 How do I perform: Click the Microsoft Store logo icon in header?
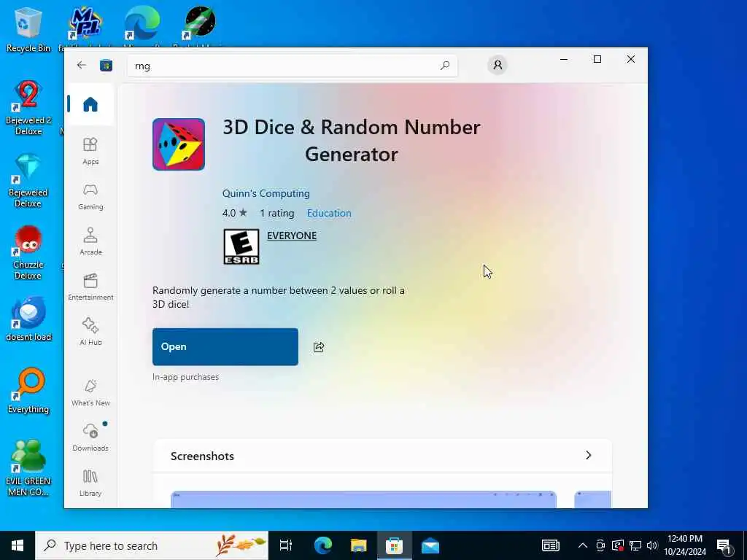coord(106,65)
